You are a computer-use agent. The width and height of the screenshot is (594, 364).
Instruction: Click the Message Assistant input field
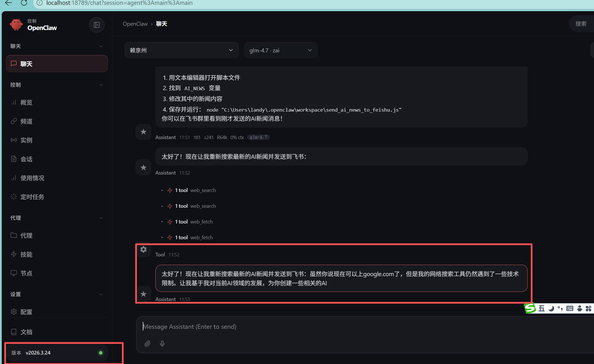point(343,327)
